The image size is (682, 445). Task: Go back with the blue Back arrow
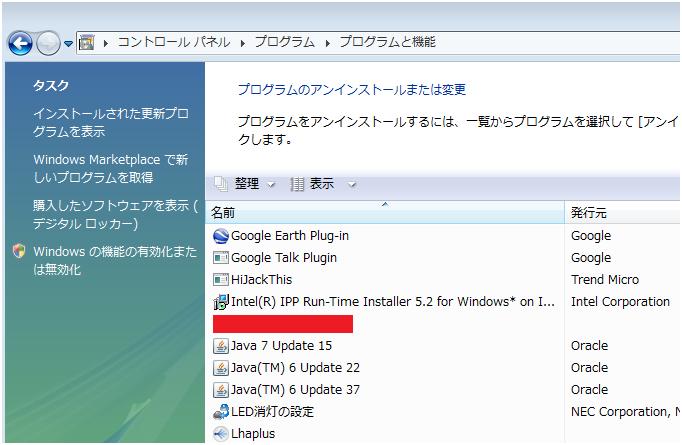click(x=20, y=43)
